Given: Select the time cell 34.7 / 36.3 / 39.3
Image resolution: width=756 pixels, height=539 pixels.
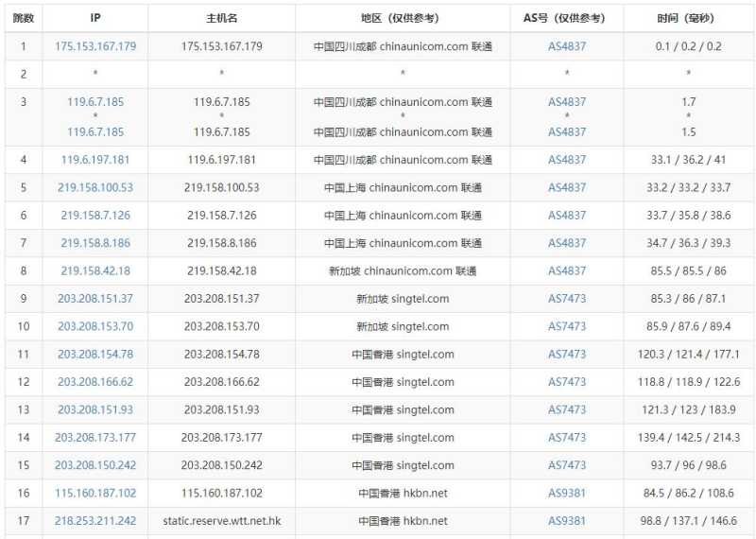Looking at the screenshot, I should (x=689, y=243).
